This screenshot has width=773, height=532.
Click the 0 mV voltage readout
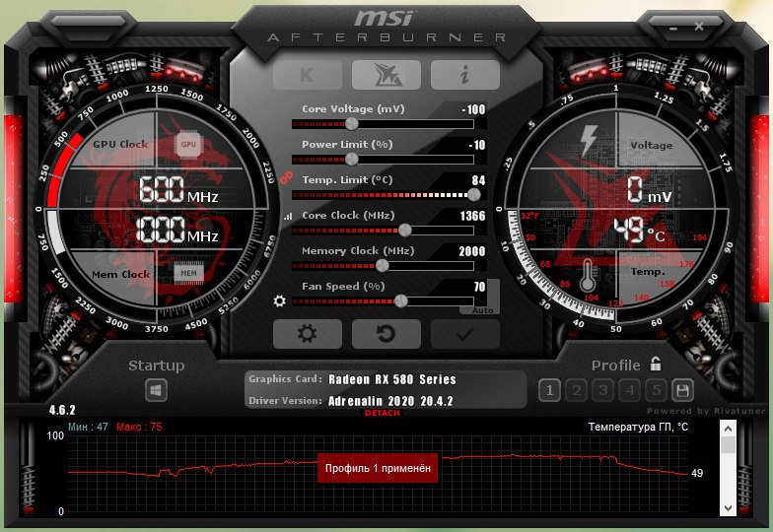pyautogui.click(x=649, y=190)
